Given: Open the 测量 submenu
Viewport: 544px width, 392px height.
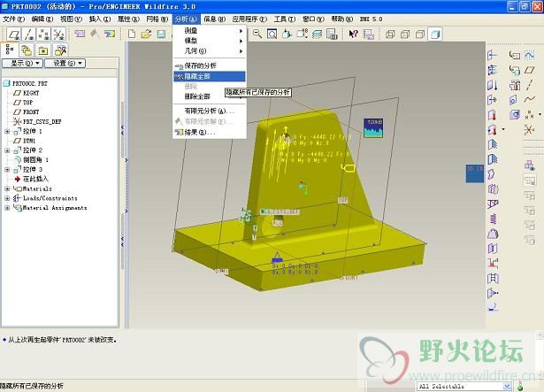Looking at the screenshot, I should (210, 31).
